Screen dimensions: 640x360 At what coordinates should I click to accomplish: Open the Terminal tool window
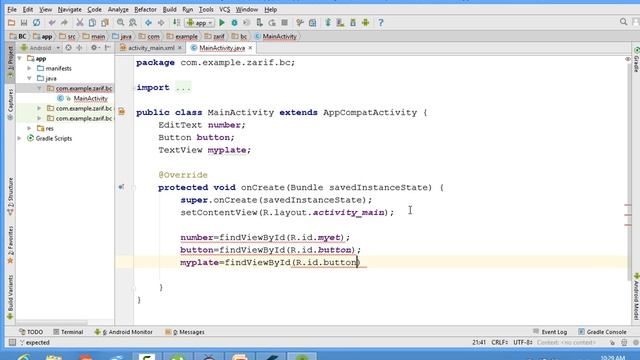[68, 332]
